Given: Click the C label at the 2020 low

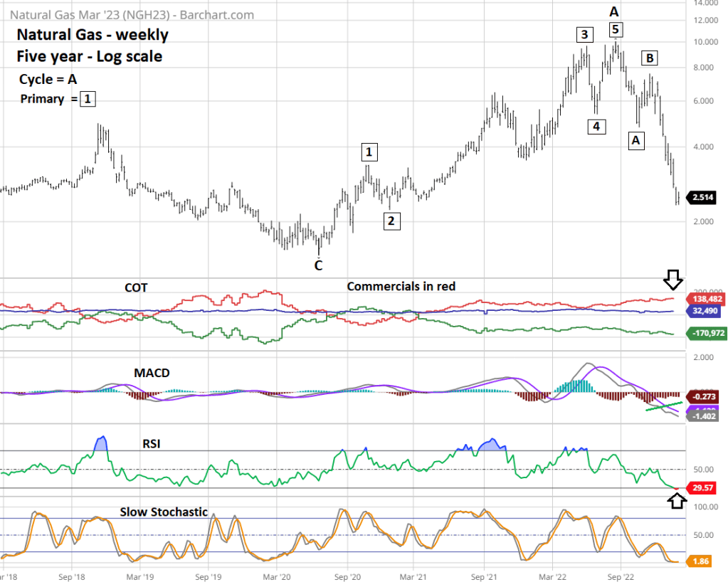Looking at the screenshot, I should point(318,265).
